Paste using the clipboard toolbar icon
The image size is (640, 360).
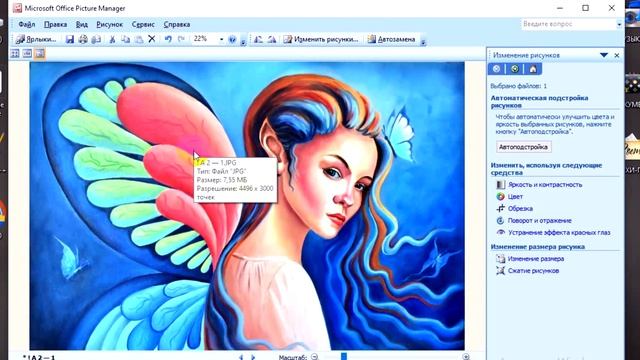coord(139,39)
